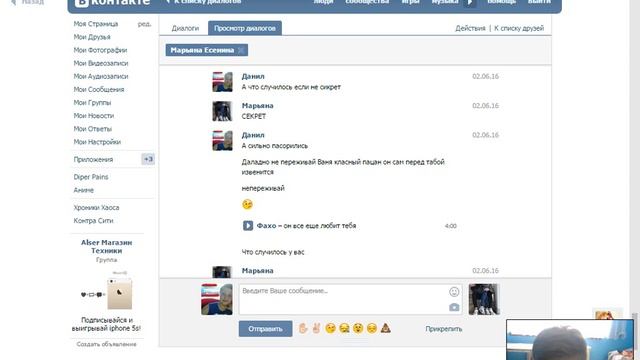Select the Просмотр диалогов tab

[245, 28]
